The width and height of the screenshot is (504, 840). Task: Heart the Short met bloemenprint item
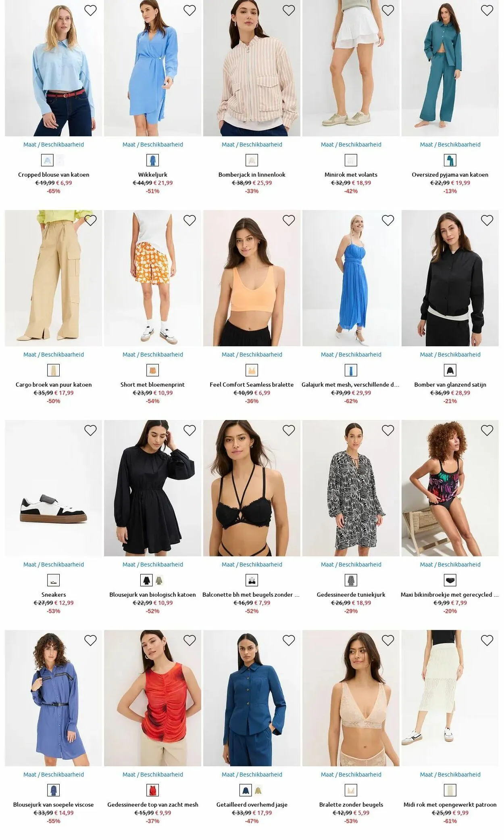[x=190, y=220]
